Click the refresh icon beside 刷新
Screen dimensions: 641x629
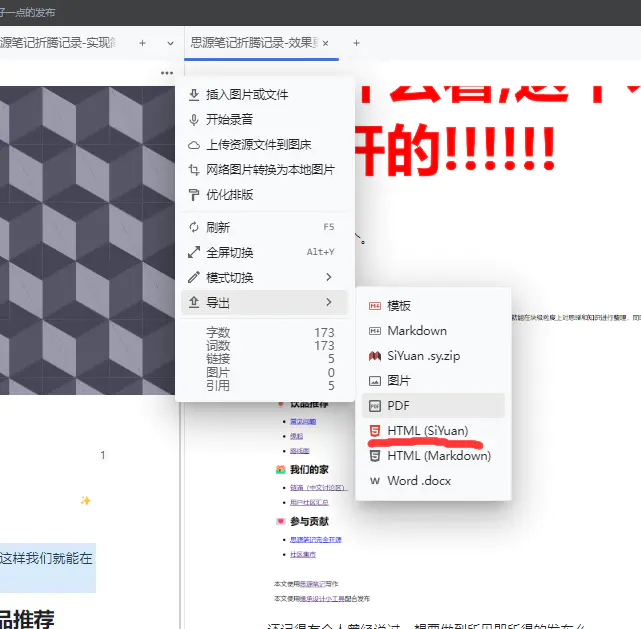tap(194, 227)
